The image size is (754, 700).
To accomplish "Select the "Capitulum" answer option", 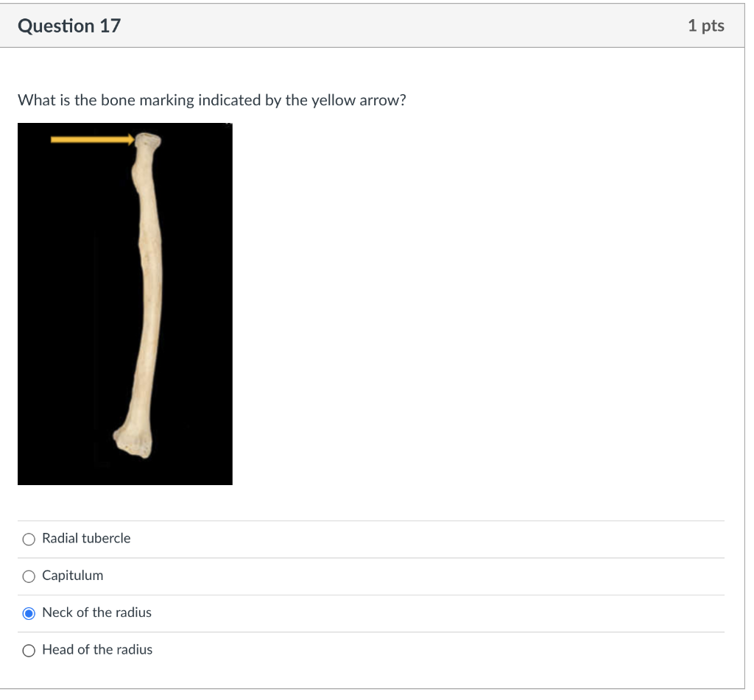I will (28, 576).
